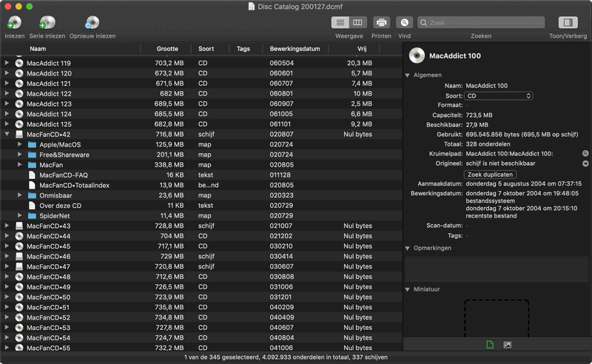Sort by the Naam column header
This screenshot has height=364, width=592.
click(x=38, y=49)
